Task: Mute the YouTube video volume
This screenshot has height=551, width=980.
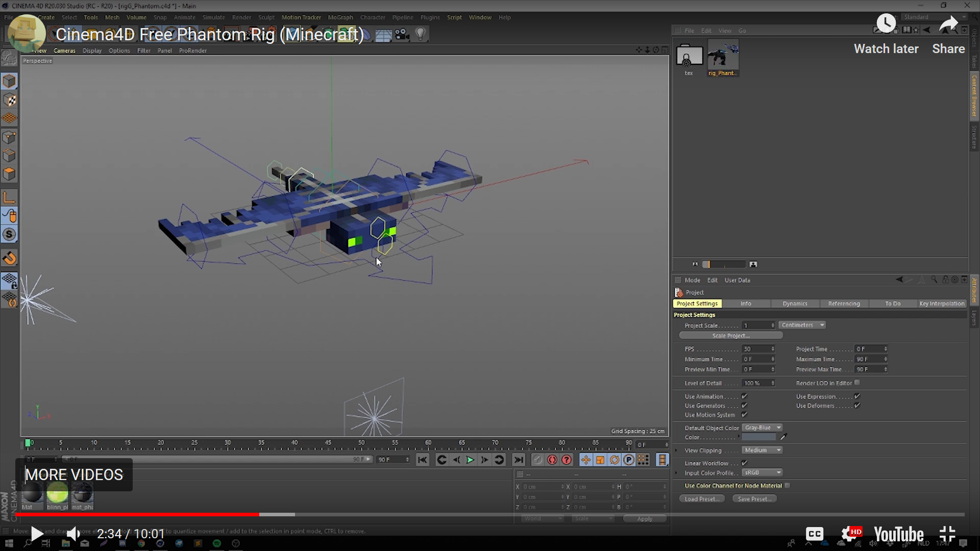Action: [x=73, y=534]
